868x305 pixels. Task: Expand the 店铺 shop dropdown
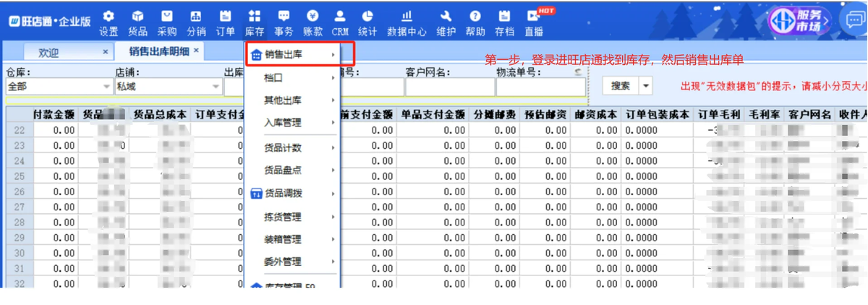click(216, 86)
